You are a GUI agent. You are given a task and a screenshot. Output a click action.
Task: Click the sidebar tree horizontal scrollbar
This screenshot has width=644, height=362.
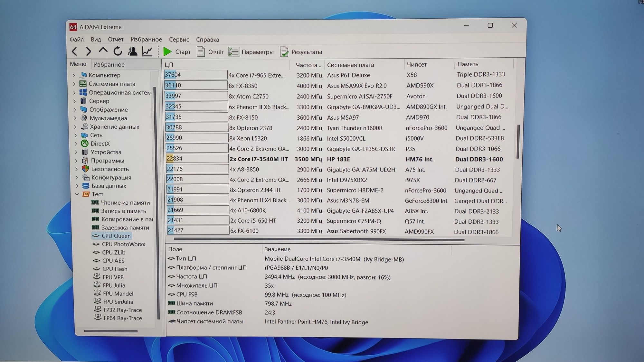tap(110, 331)
